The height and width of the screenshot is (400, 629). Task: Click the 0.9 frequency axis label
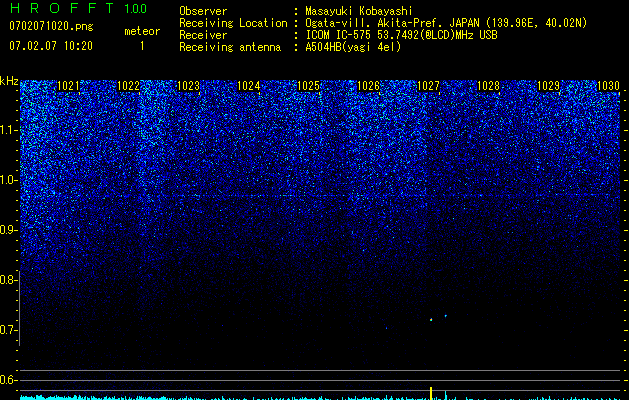pyautogui.click(x=8, y=230)
